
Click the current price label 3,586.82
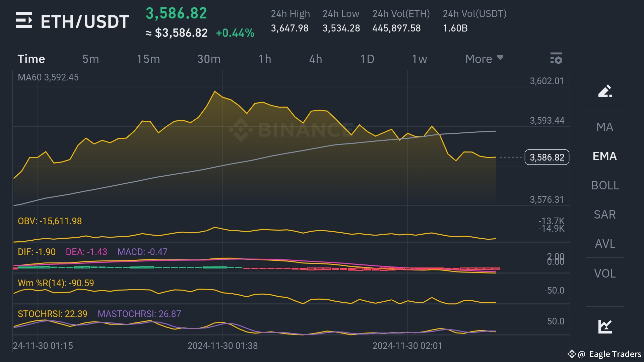click(x=546, y=157)
